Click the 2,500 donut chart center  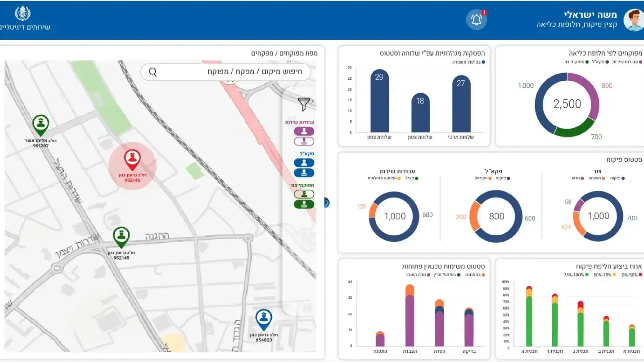[x=567, y=104]
